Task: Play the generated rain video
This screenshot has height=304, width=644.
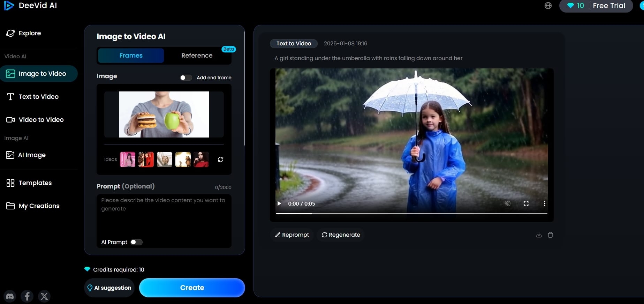Action: pyautogui.click(x=279, y=203)
